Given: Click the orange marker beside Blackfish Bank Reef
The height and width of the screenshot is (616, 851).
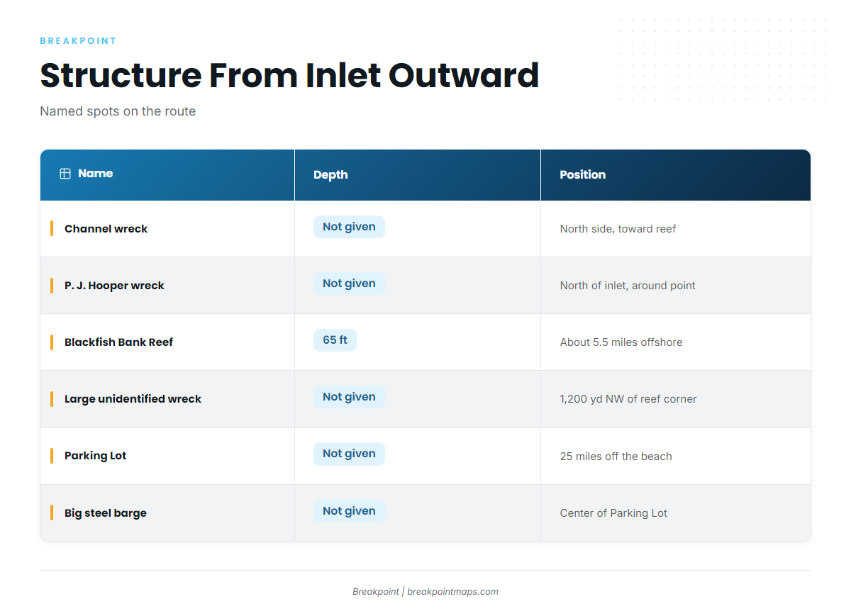Looking at the screenshot, I should 52,342.
